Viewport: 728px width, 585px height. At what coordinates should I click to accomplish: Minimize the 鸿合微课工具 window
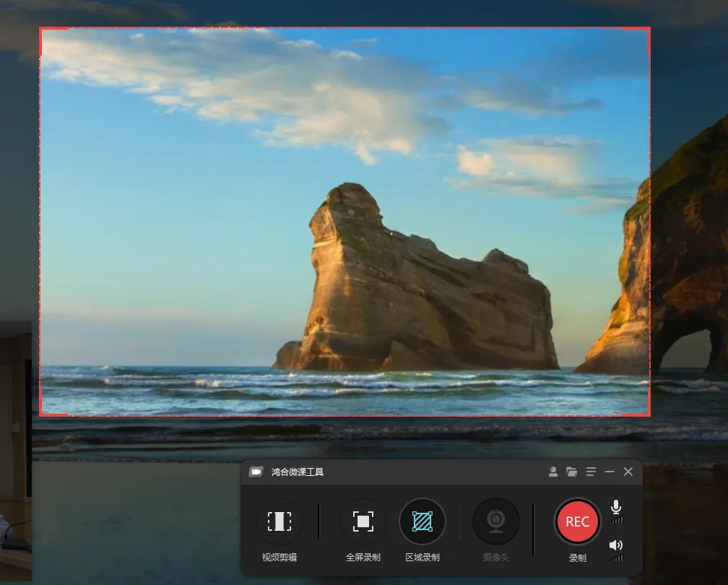coord(610,472)
